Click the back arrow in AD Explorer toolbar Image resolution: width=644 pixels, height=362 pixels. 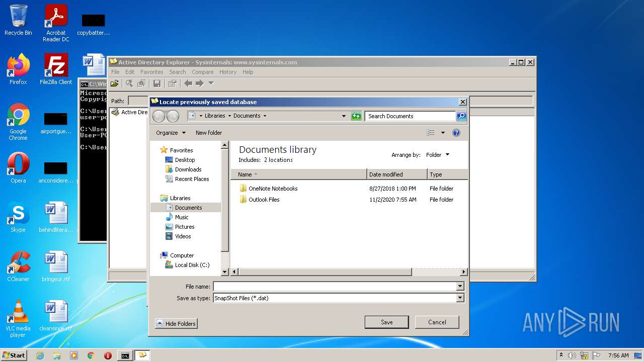188,83
